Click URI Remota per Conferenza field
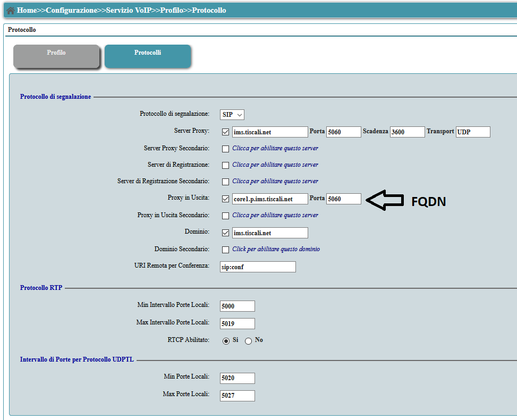This screenshot has height=420, width=517. click(258, 267)
